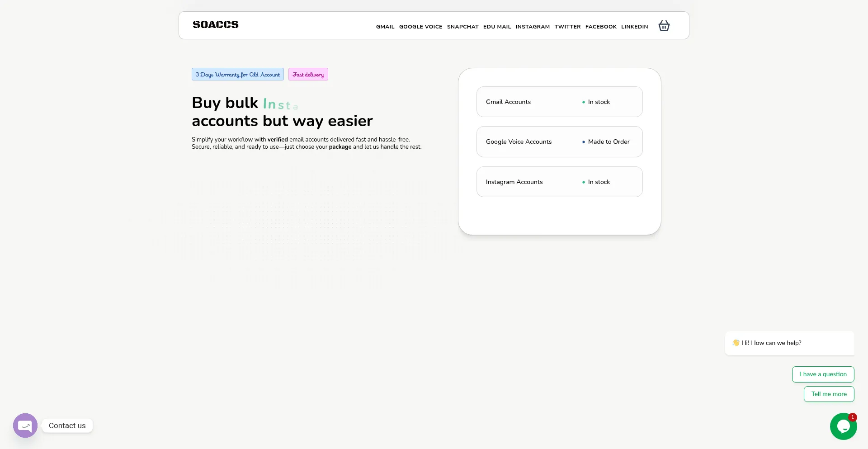Open the Facebook nav item
Image resolution: width=868 pixels, height=449 pixels.
pyautogui.click(x=601, y=27)
